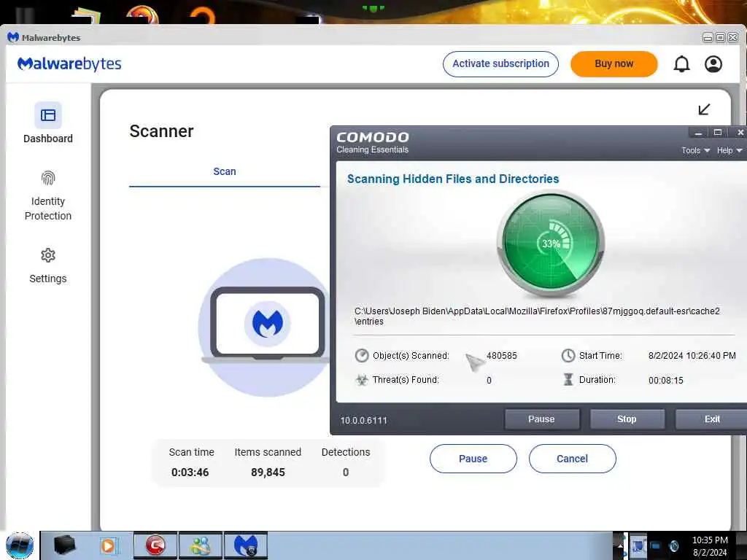Click the orange Buy now button
The height and width of the screenshot is (560, 747).
pos(614,64)
